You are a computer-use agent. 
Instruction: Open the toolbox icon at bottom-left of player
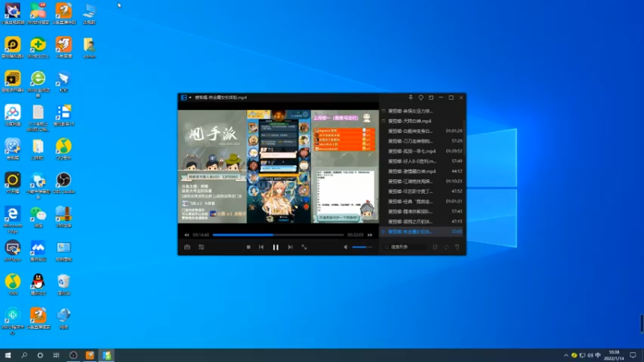pos(188,247)
